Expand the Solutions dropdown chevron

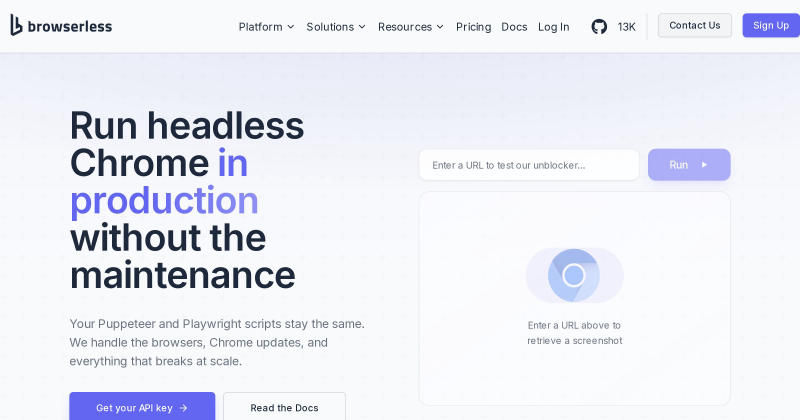tap(362, 27)
